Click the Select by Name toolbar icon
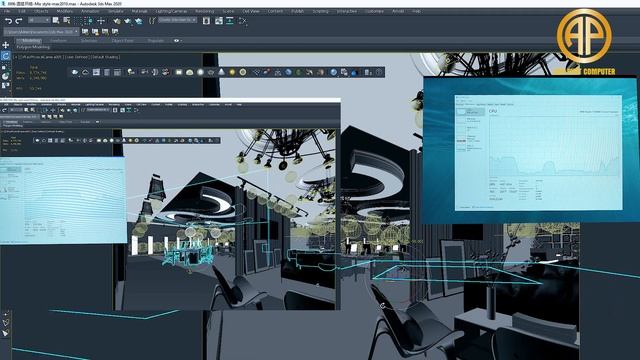The width and height of the screenshot is (640, 360). point(67,20)
